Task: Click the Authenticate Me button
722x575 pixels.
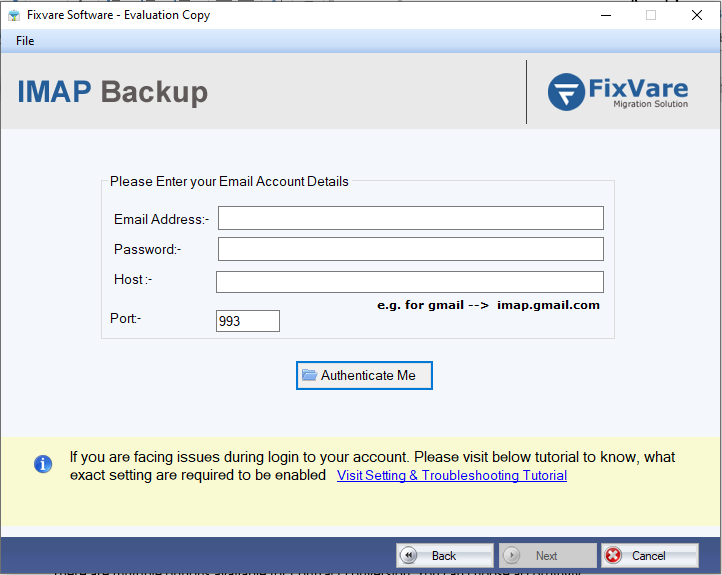Action: (364, 376)
